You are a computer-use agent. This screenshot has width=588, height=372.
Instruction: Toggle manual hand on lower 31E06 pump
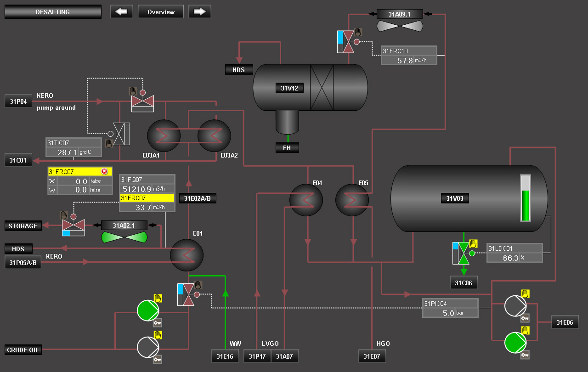(x=526, y=330)
